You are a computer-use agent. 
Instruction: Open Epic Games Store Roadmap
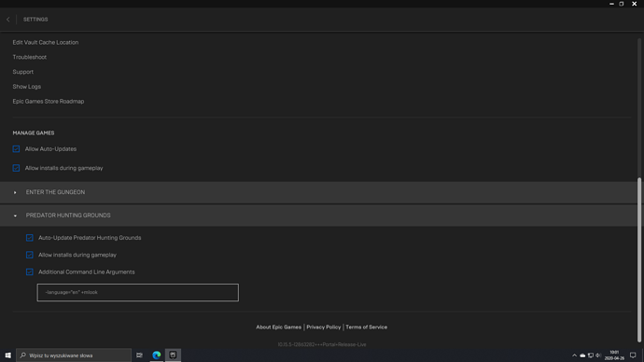coord(48,102)
